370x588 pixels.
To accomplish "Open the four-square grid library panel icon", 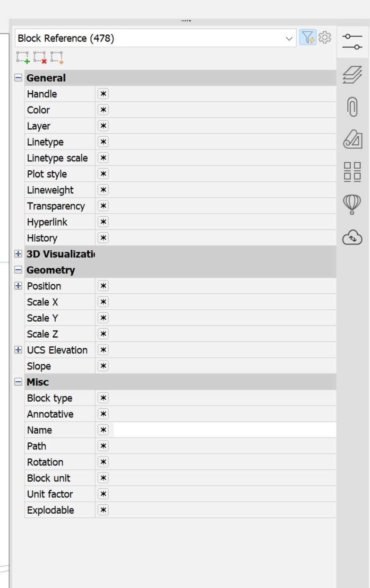I will coord(352,172).
